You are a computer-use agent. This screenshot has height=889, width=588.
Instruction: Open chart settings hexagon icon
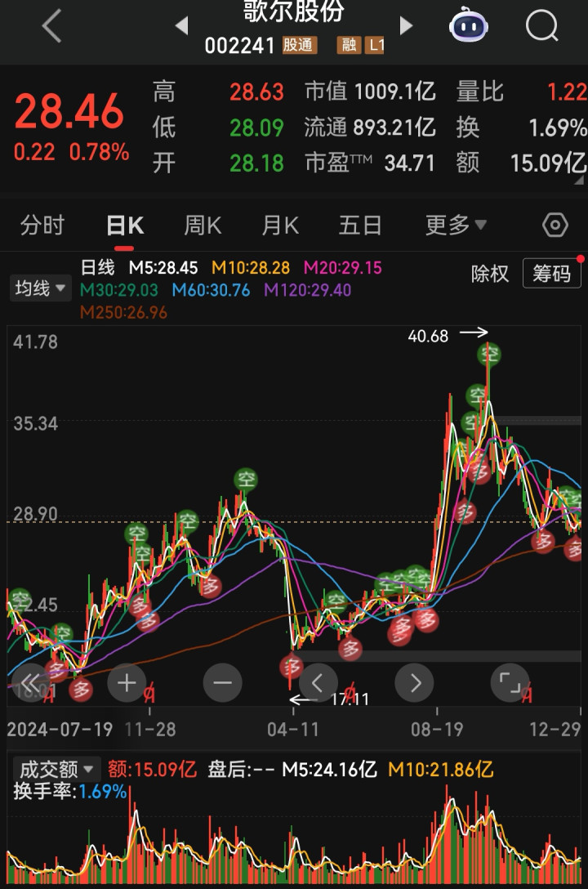click(x=555, y=225)
